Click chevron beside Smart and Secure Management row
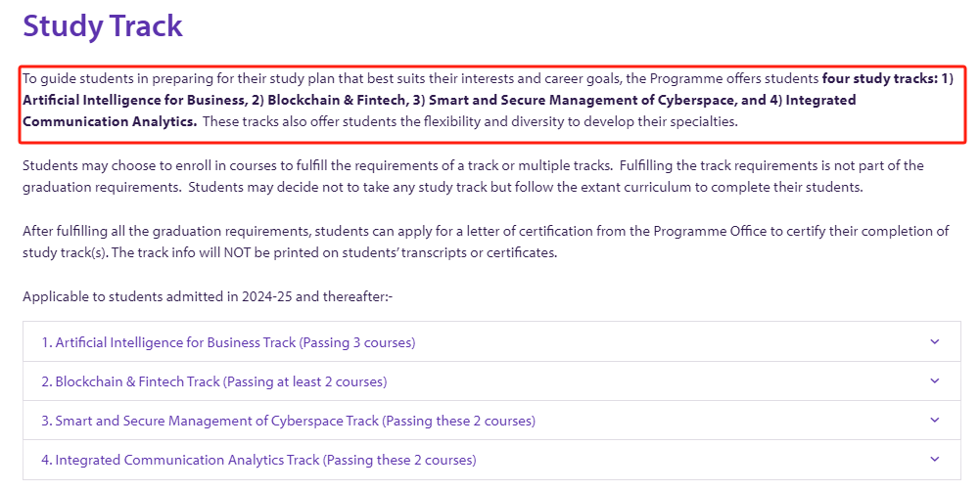This screenshot has height=491, width=980. 934,421
